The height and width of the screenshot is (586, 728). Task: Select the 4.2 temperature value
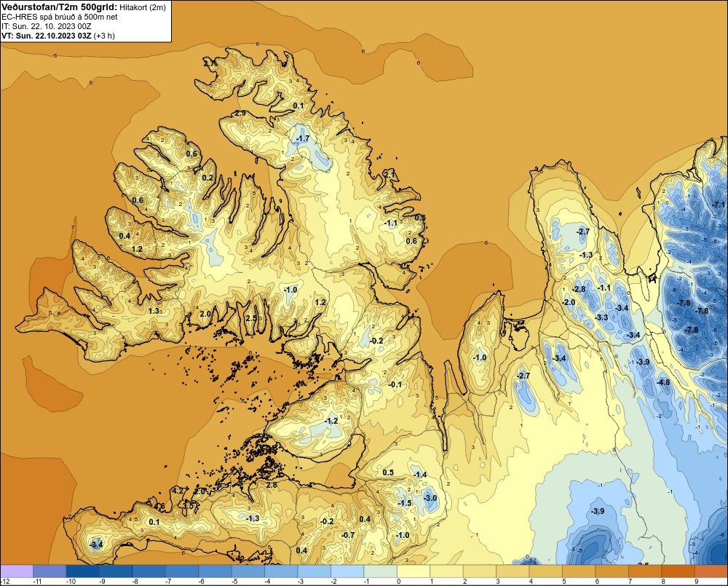tap(178, 491)
